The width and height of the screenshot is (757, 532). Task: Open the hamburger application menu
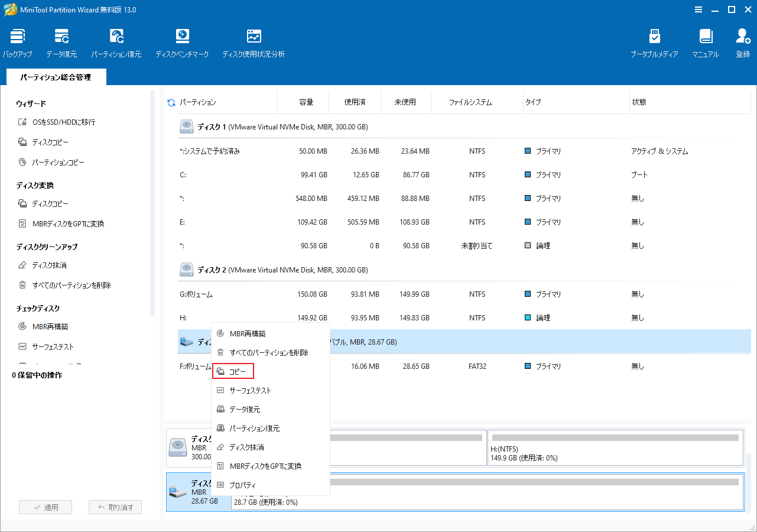698,9
